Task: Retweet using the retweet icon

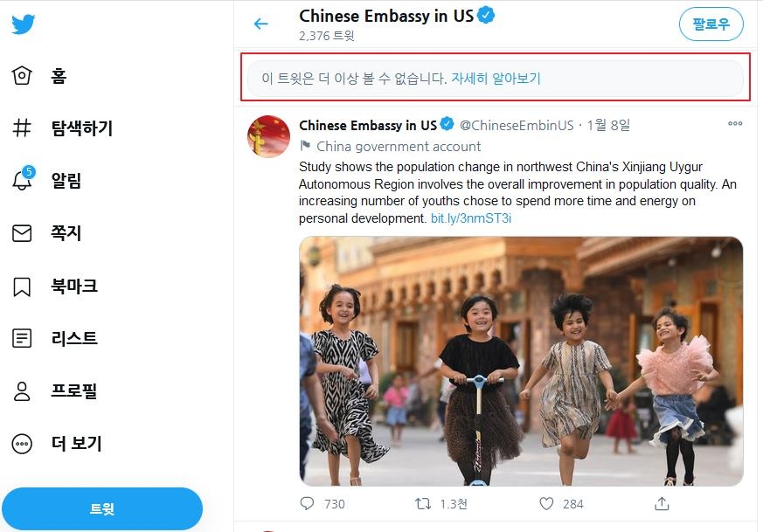Action: pos(422,503)
